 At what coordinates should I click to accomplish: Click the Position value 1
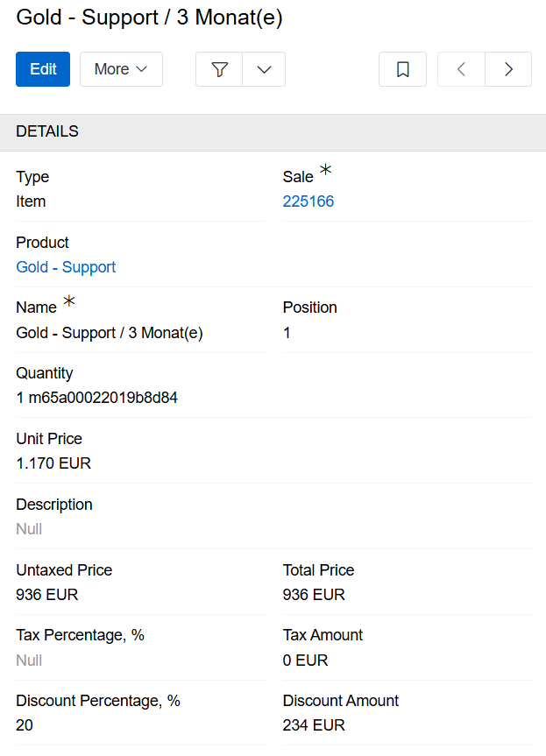pyautogui.click(x=287, y=333)
